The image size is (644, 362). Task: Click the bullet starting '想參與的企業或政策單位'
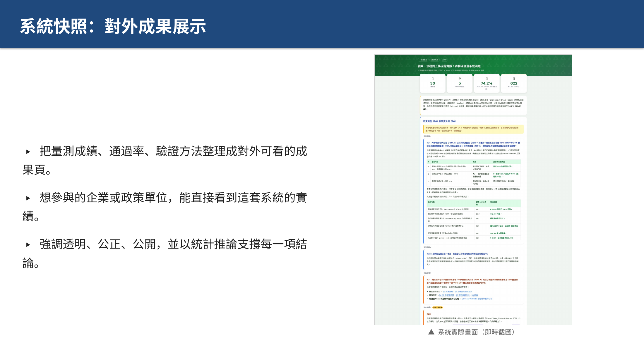click(165, 206)
